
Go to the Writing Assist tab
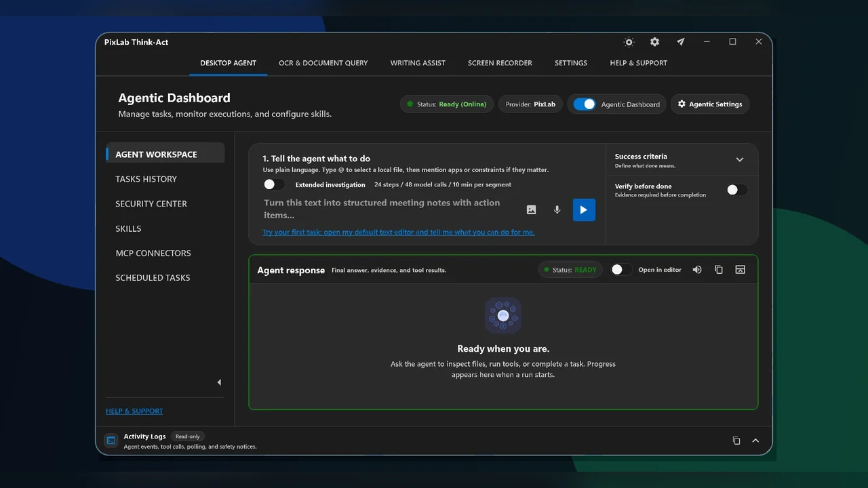click(x=418, y=63)
